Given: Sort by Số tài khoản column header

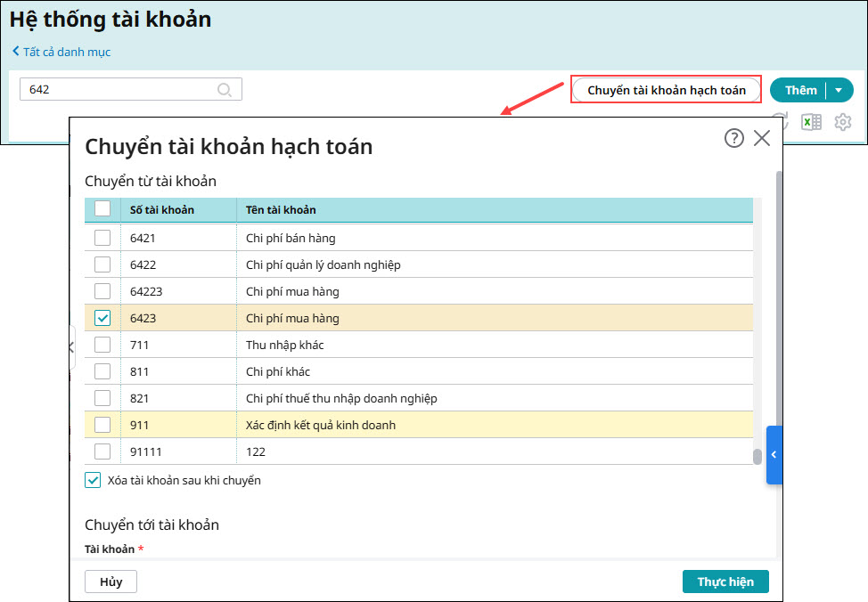Looking at the screenshot, I should pyautogui.click(x=162, y=209).
